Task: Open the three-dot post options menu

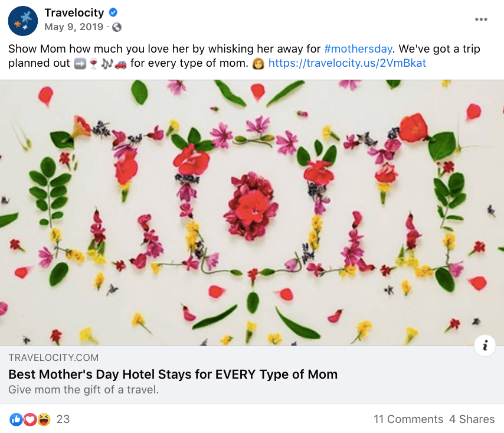Action: (x=481, y=19)
